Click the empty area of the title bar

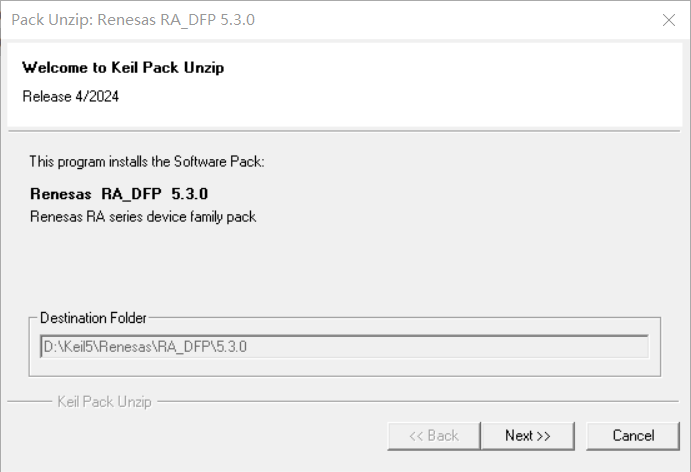[450, 20]
